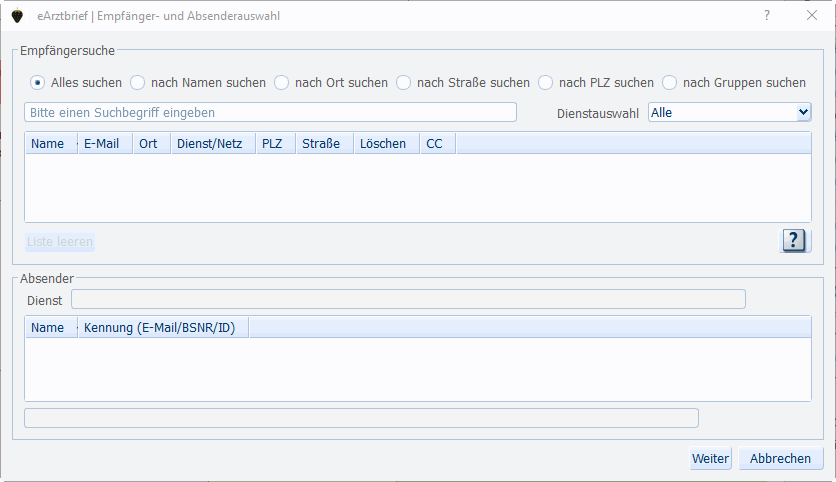Sort recipients by 'Name' column header
Screen dimensions: 836x482
51,143
